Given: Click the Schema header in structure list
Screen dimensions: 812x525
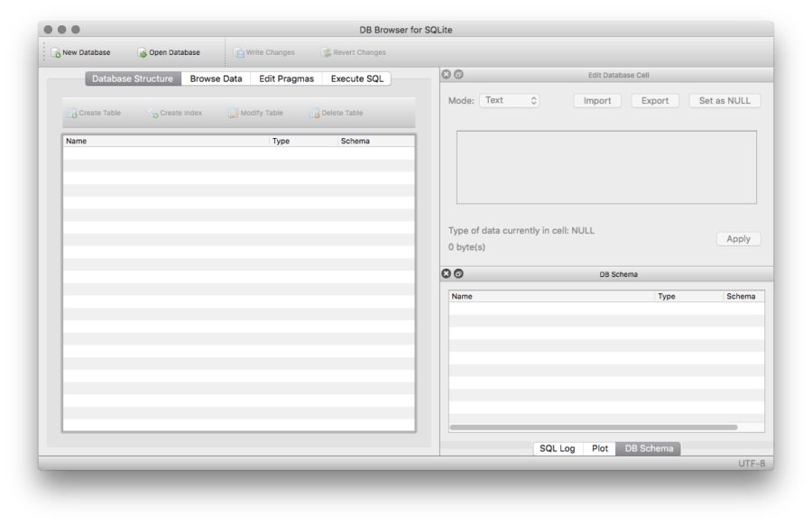Looking at the screenshot, I should (376, 141).
